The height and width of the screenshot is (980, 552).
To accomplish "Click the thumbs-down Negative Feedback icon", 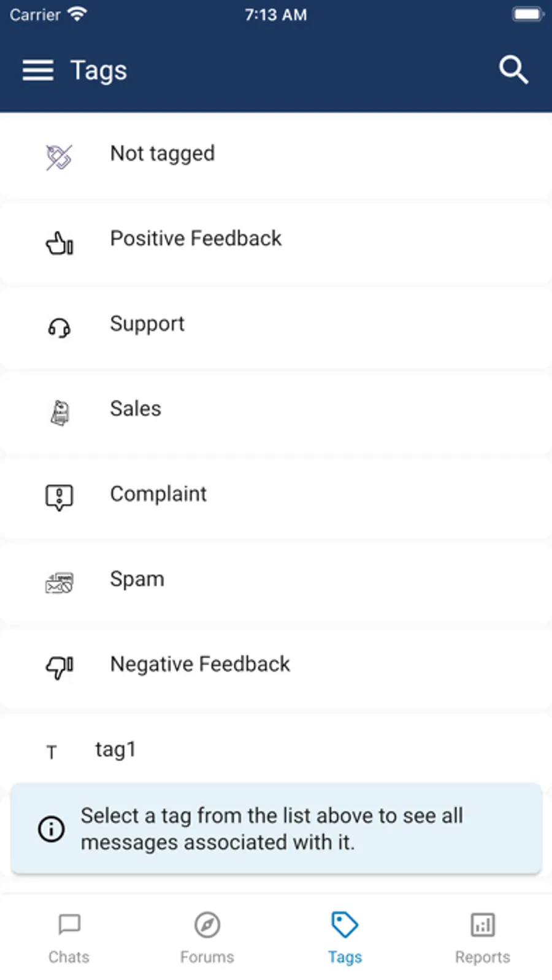I will (x=59, y=667).
